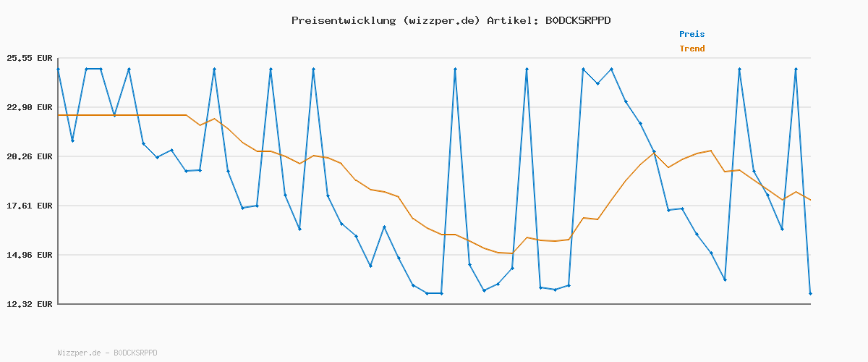Click the chart origin where the axes meet
This screenshot has height=362, width=868.
(x=58, y=304)
